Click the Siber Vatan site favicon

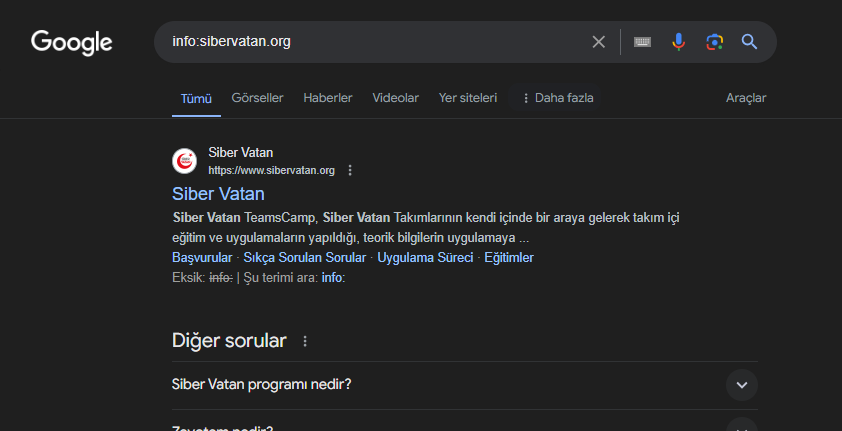click(185, 161)
